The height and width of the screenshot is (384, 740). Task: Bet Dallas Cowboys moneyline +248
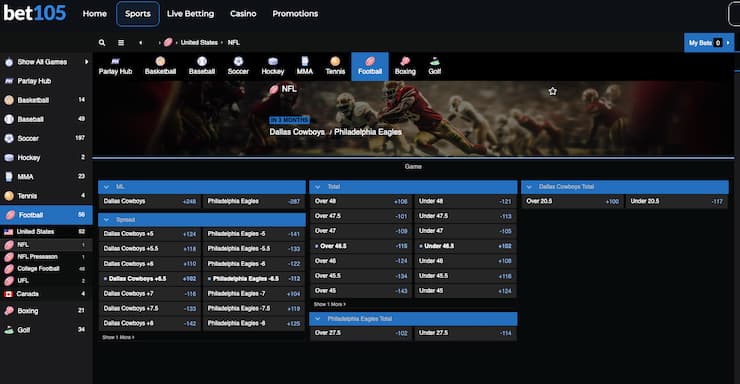[150, 201]
